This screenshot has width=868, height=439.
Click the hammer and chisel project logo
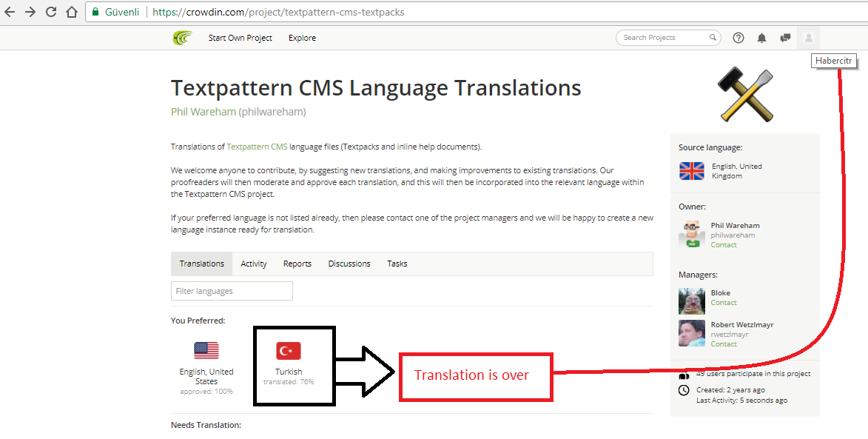coord(745,95)
